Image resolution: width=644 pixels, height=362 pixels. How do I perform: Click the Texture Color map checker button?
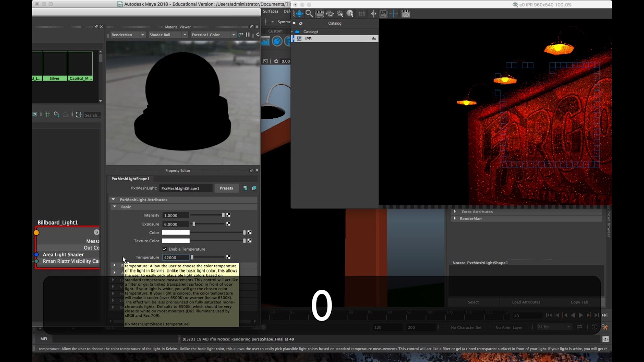(249, 241)
